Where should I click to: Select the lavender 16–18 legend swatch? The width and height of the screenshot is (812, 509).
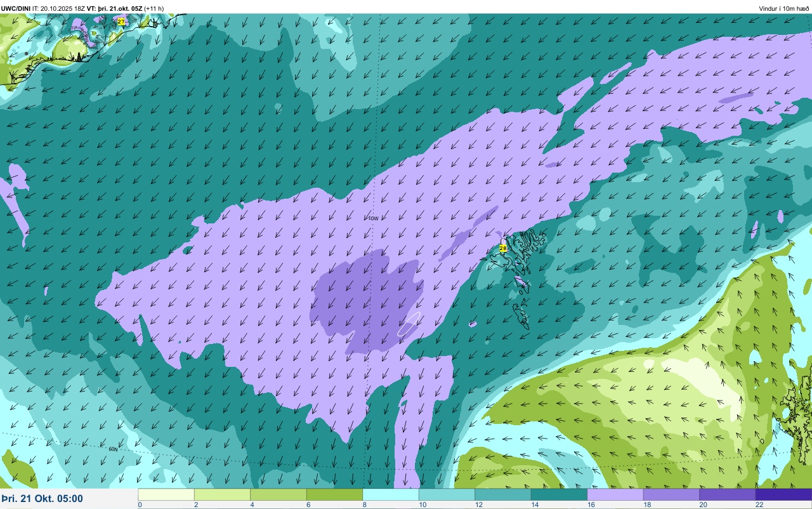[x=615, y=494]
